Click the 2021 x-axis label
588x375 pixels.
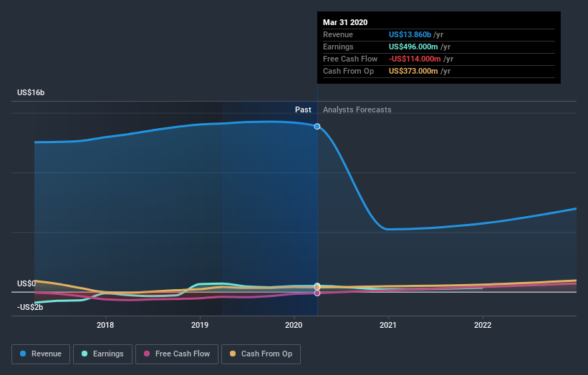tap(388, 325)
